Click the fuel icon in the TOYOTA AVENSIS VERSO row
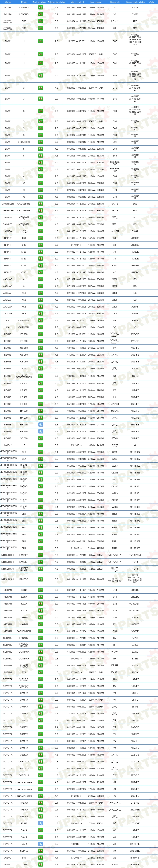The height and width of the screenshot is (868, 158). point(40,686)
